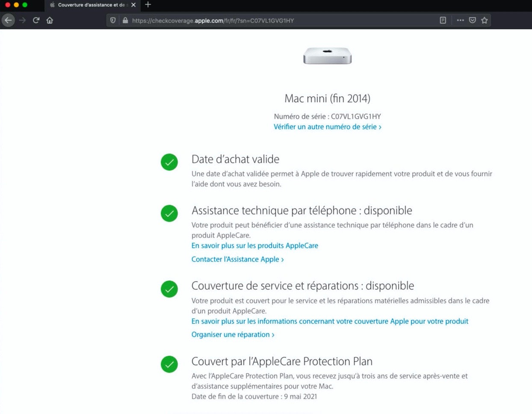
Task: Click the Mac mini (fin 2014) heading
Action: click(328, 98)
